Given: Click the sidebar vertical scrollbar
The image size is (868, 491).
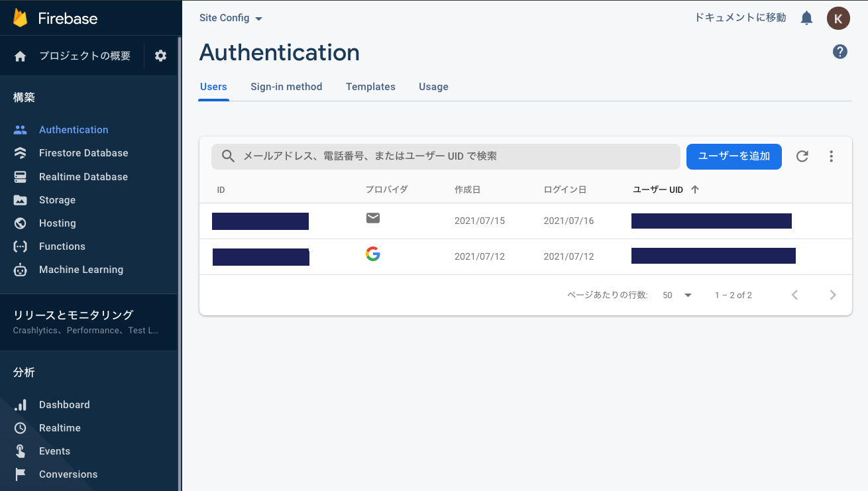Looking at the screenshot, I should 179,265.
